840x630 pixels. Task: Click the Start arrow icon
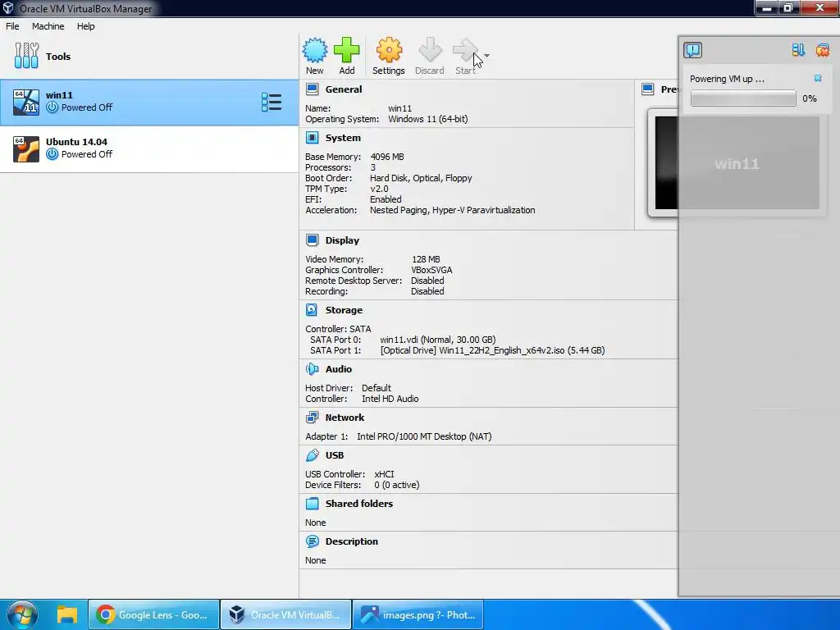[x=464, y=50]
